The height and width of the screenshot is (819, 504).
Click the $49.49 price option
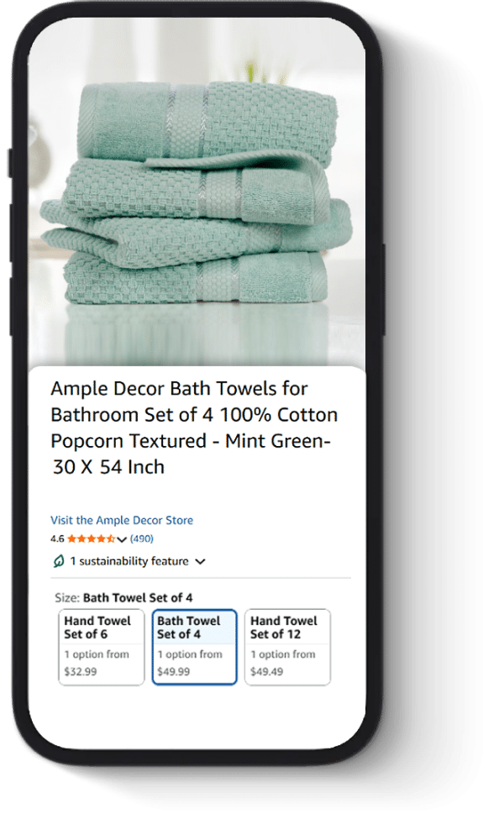[x=267, y=671]
